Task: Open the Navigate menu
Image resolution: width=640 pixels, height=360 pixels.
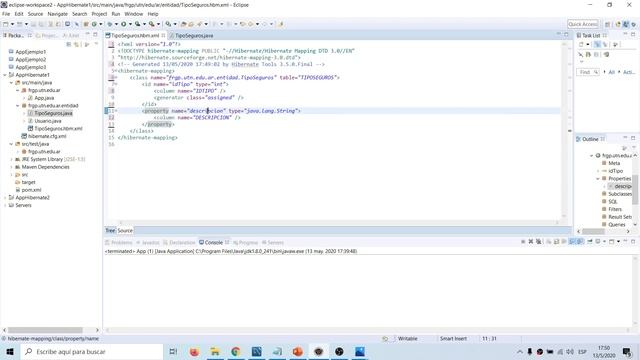Action: pyautogui.click(x=58, y=14)
